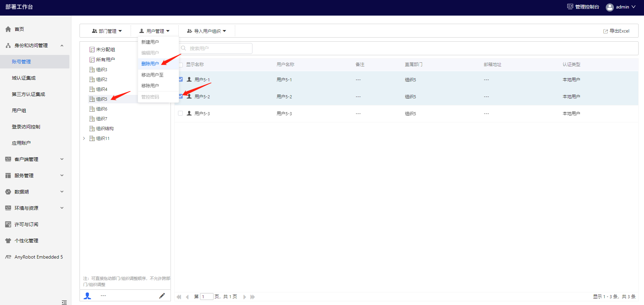Screen dimensions: 644x305
Task: Select 组织2 in the tree
Action: [102, 79]
